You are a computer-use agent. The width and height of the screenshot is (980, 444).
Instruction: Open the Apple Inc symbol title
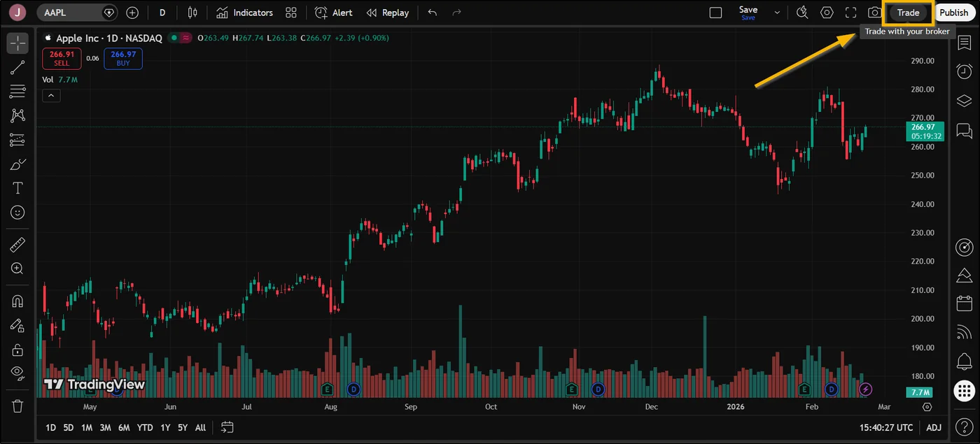tap(108, 38)
